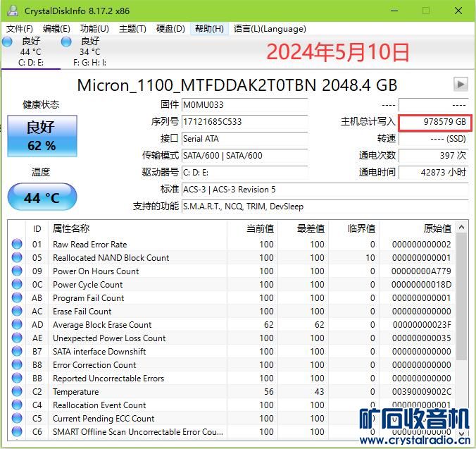Click the 当前值 column header
Image resolution: width=476 pixels, height=449 pixels.
[252, 228]
